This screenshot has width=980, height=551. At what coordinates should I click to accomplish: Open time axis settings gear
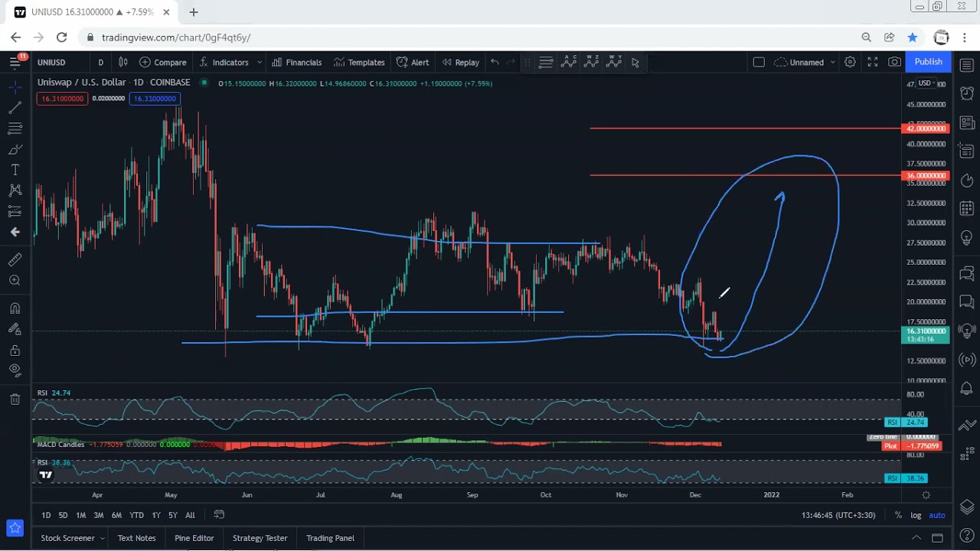click(926, 495)
